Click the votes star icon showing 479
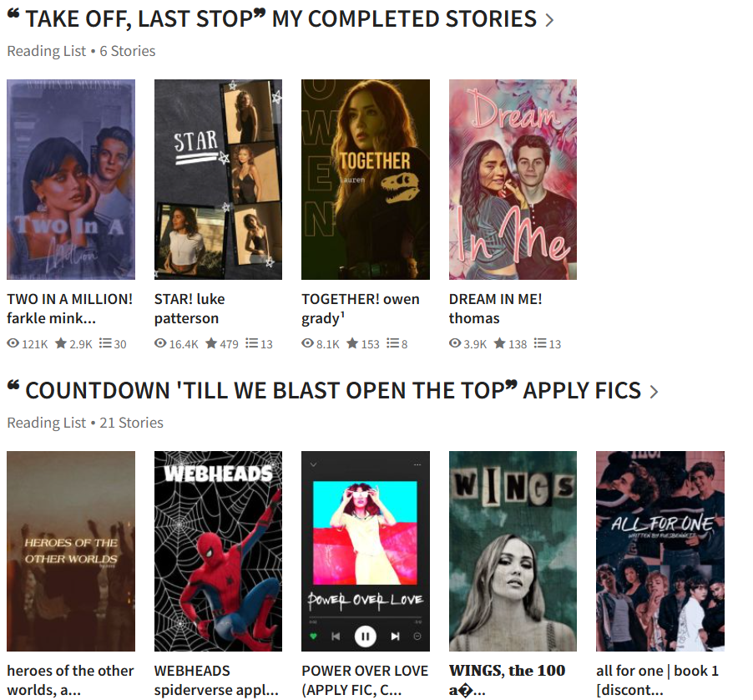 [211, 343]
